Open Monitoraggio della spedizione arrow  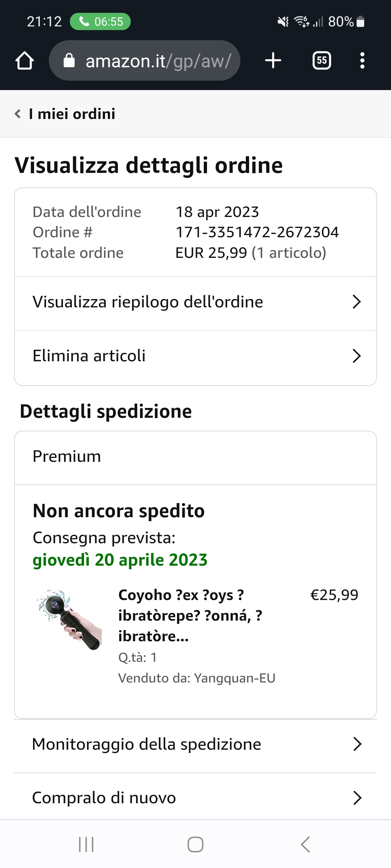pyautogui.click(x=357, y=744)
